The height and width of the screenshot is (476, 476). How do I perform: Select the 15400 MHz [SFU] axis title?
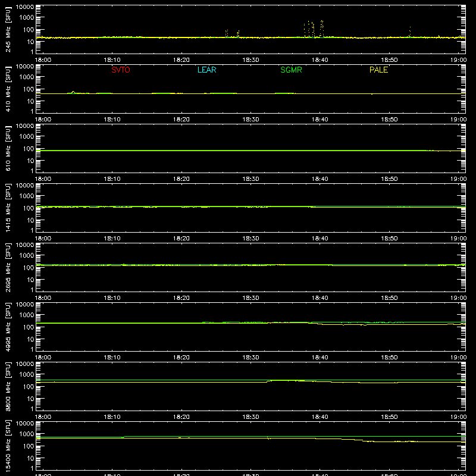click(8, 446)
